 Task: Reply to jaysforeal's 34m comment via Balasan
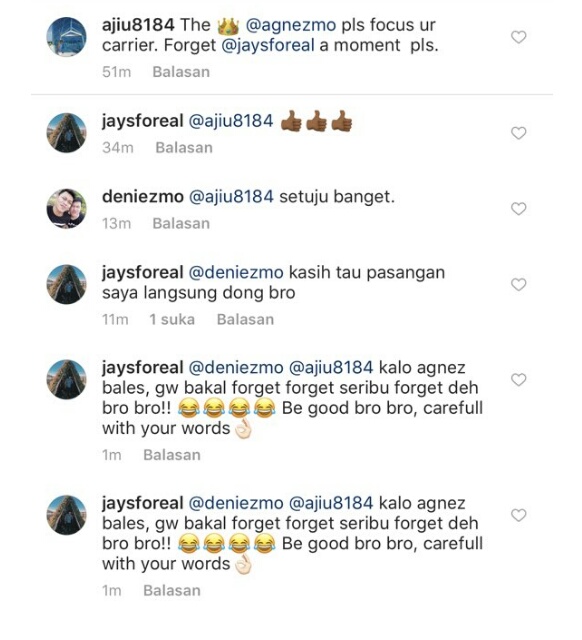184,148
